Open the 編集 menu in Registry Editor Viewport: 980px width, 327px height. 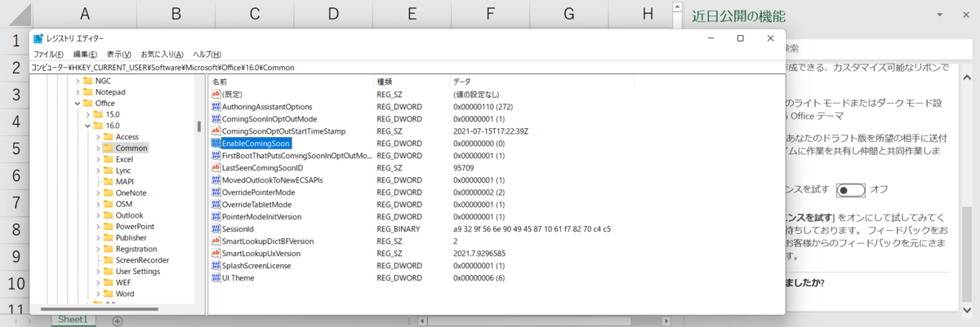(x=86, y=54)
